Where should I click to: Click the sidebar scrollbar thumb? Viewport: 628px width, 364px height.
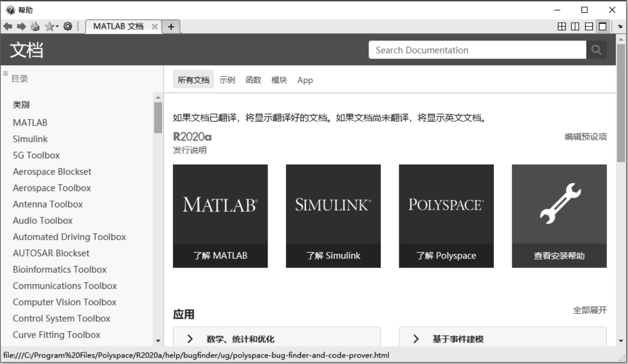click(x=158, y=117)
